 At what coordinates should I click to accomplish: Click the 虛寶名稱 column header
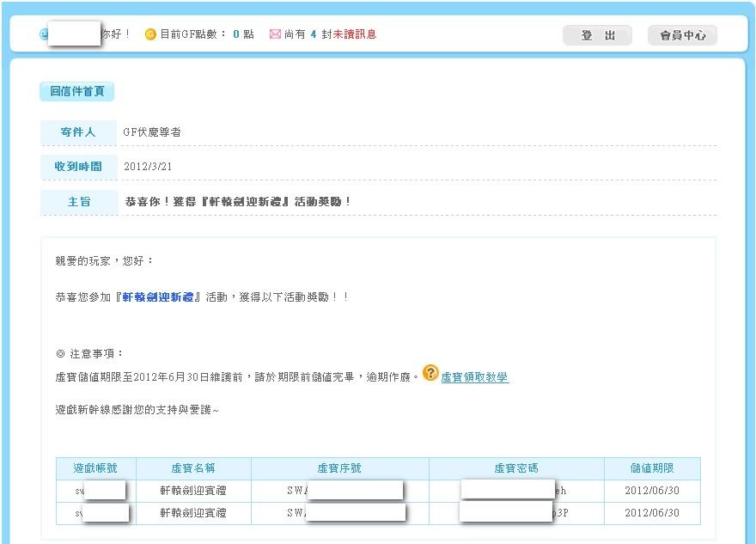point(193,468)
